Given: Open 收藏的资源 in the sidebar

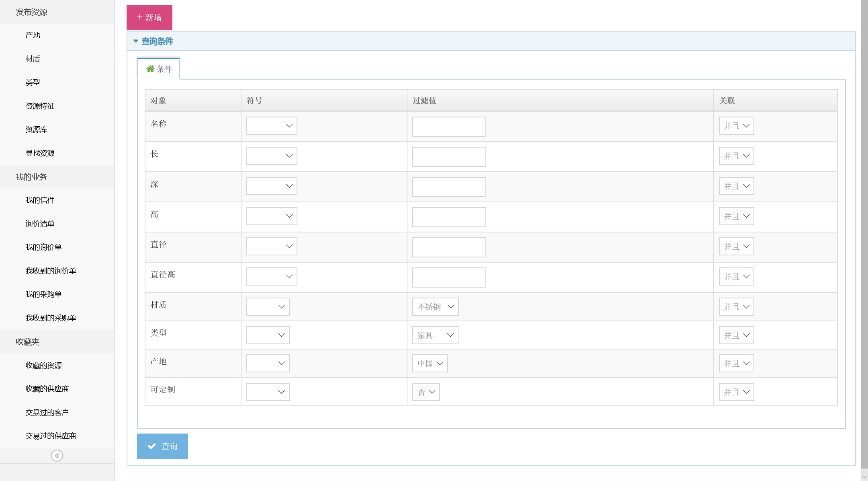Looking at the screenshot, I should coord(57,366).
